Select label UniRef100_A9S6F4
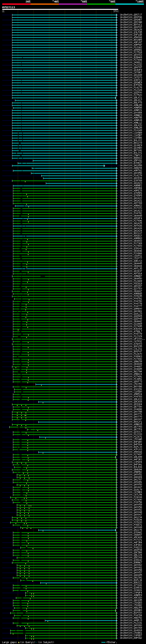 coord(131,218)
